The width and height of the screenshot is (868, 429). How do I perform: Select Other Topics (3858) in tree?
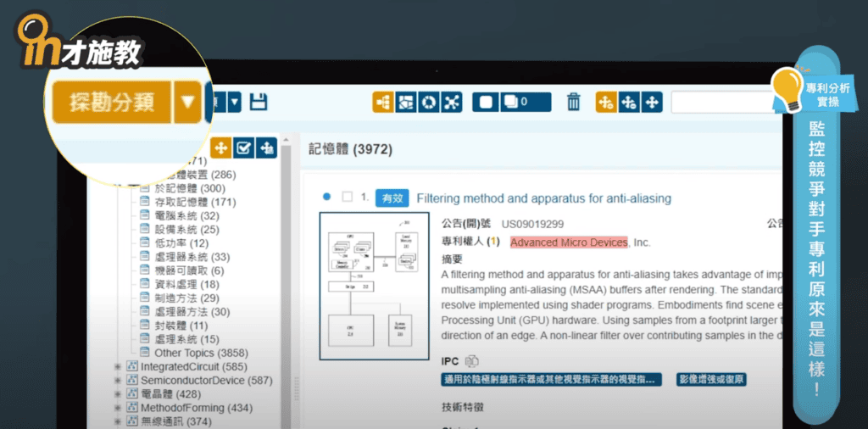pyautogui.click(x=197, y=353)
